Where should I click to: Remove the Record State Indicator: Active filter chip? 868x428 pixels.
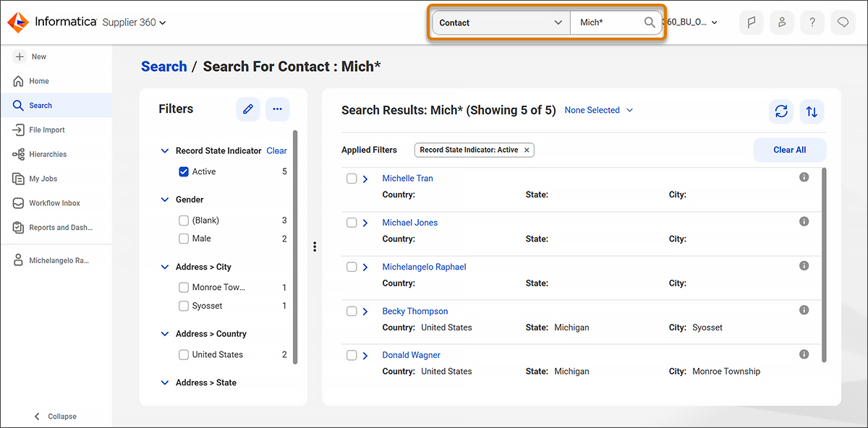pos(527,150)
